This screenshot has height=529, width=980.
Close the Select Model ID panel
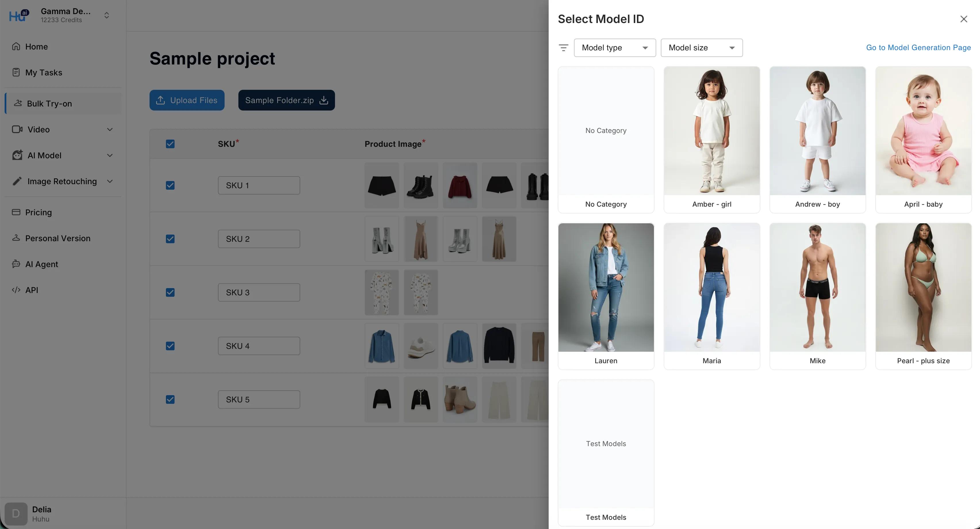(964, 19)
